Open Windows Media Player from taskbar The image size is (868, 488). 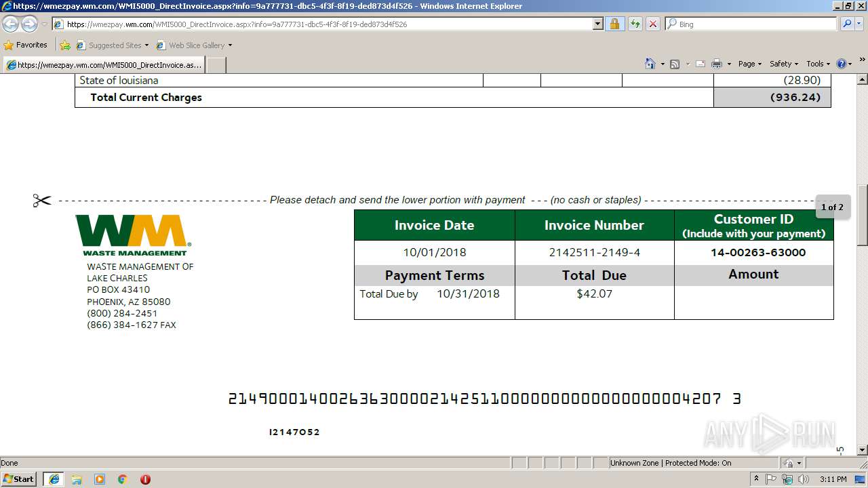coord(100,479)
